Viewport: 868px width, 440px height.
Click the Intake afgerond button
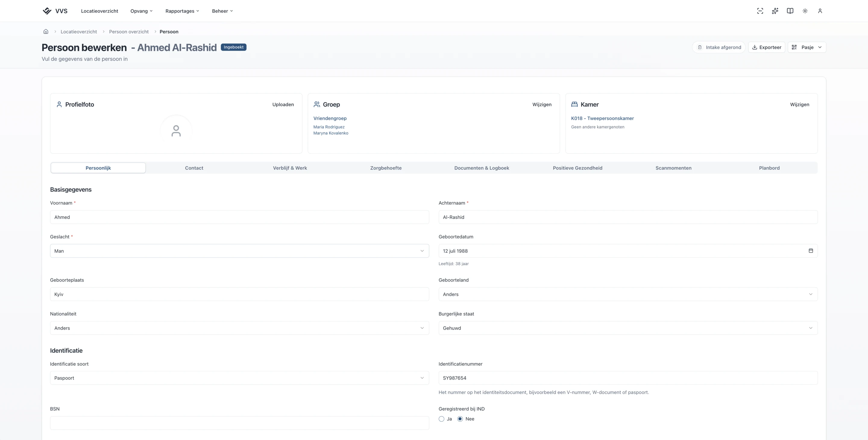[x=719, y=47]
